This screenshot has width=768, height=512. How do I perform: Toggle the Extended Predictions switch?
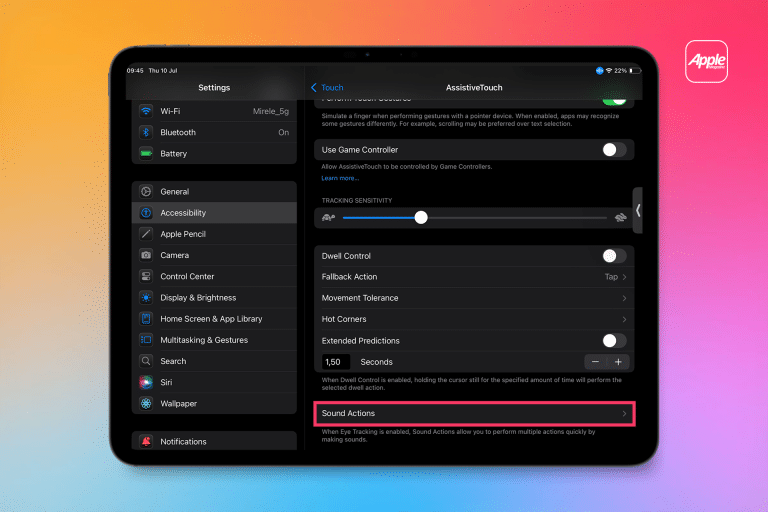pos(614,341)
